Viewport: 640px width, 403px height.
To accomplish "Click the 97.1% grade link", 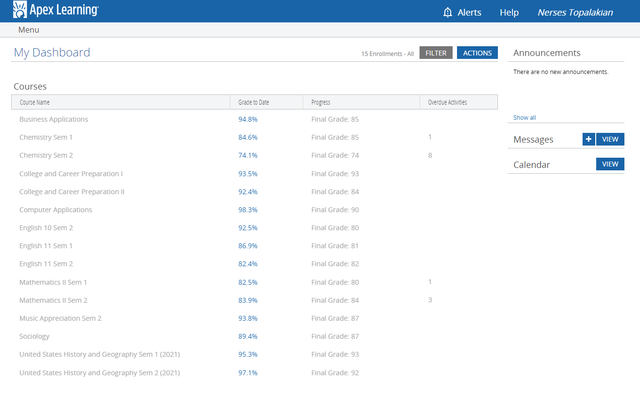I will pyautogui.click(x=248, y=372).
